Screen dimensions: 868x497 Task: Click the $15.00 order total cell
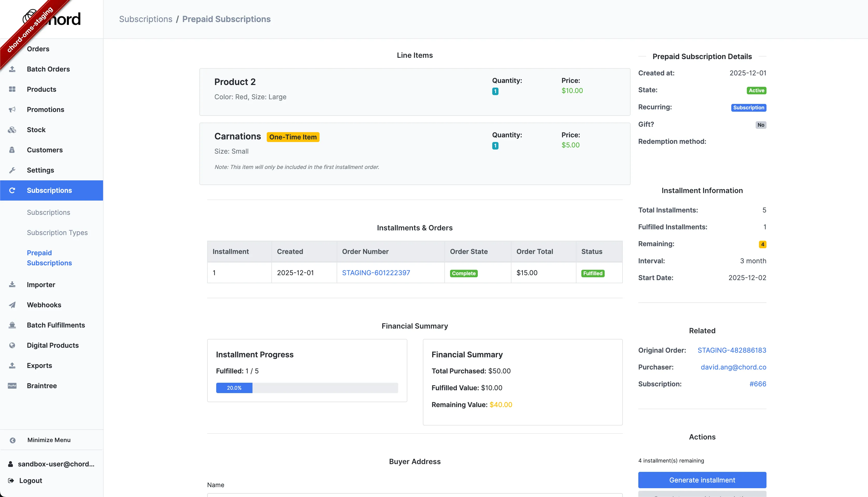[543, 273]
